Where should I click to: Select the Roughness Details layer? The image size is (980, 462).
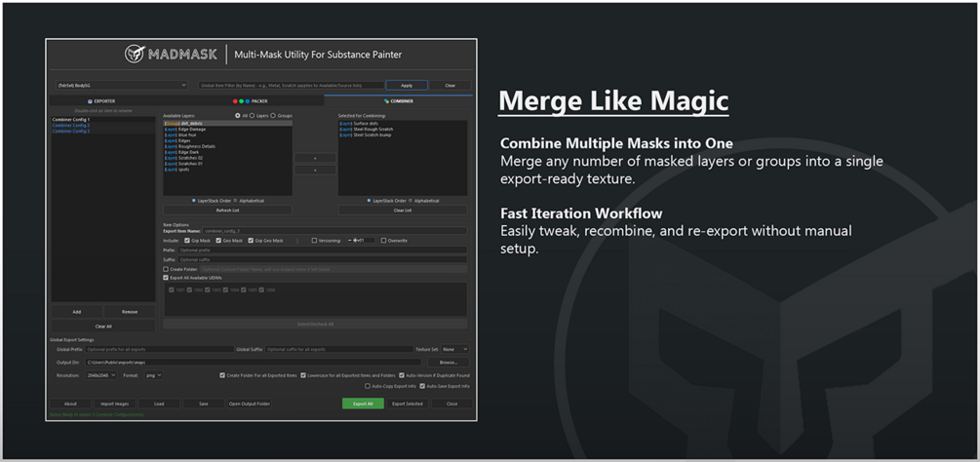point(227,146)
